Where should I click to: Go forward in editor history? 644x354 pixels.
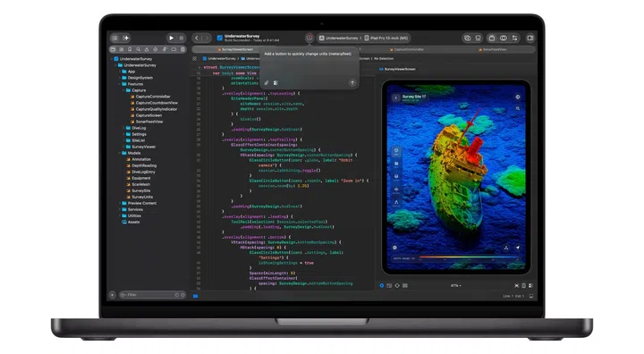click(x=207, y=38)
